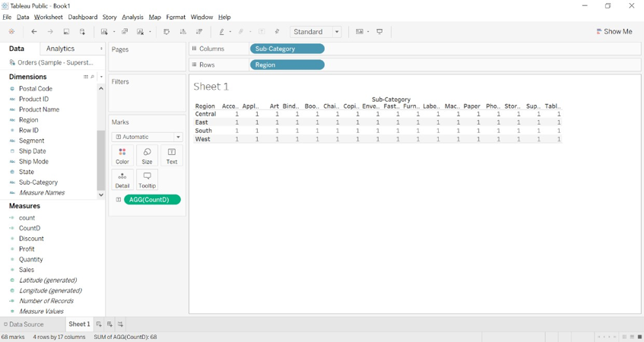Click the West row header
Image resolution: width=644 pixels, height=342 pixels.
coord(202,139)
